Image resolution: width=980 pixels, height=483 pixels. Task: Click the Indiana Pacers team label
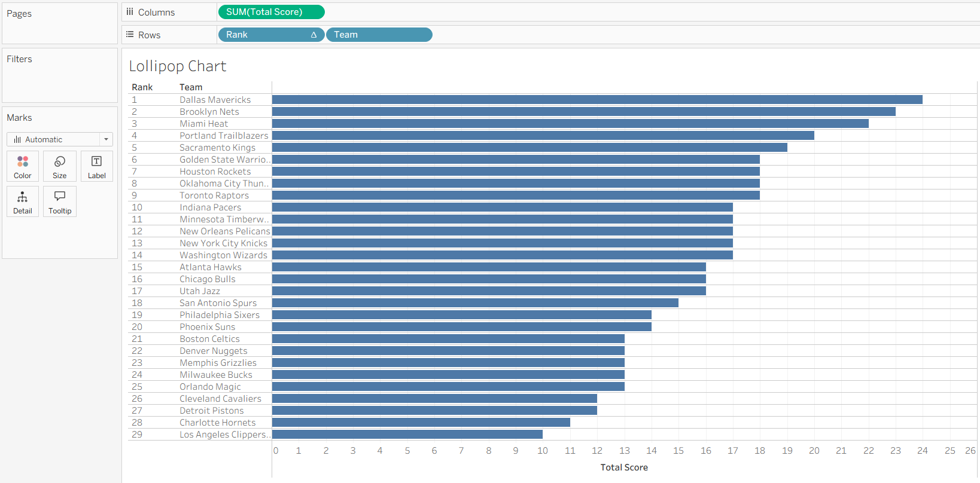(211, 207)
